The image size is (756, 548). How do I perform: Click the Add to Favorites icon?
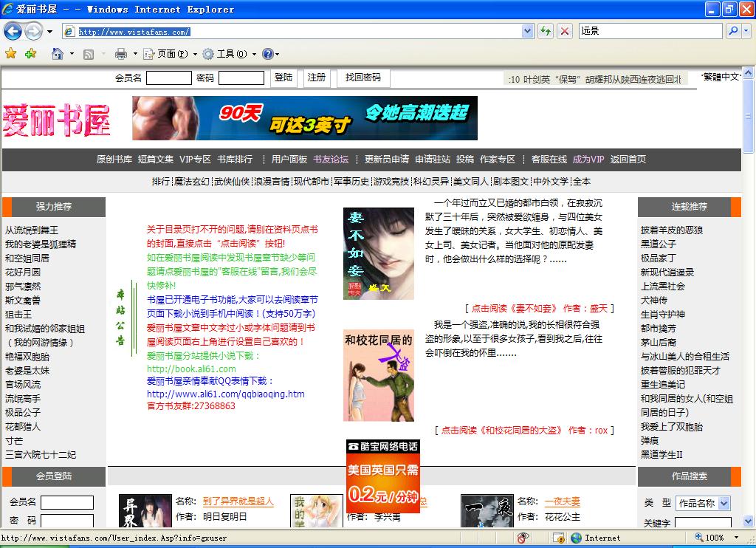click(x=31, y=54)
